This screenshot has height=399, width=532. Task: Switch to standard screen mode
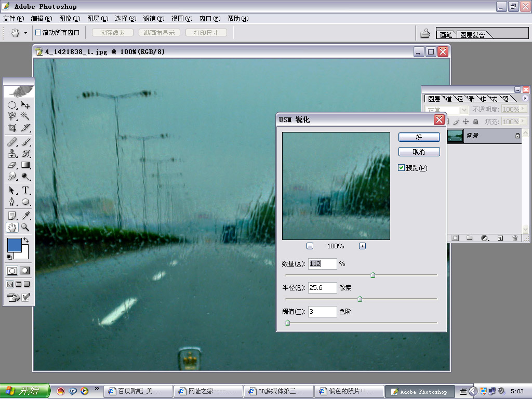[x=10, y=284]
